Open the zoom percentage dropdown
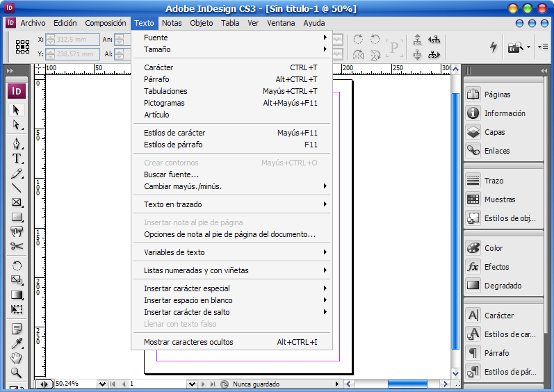Viewport: 554px width, 392px height. pyautogui.click(x=103, y=384)
